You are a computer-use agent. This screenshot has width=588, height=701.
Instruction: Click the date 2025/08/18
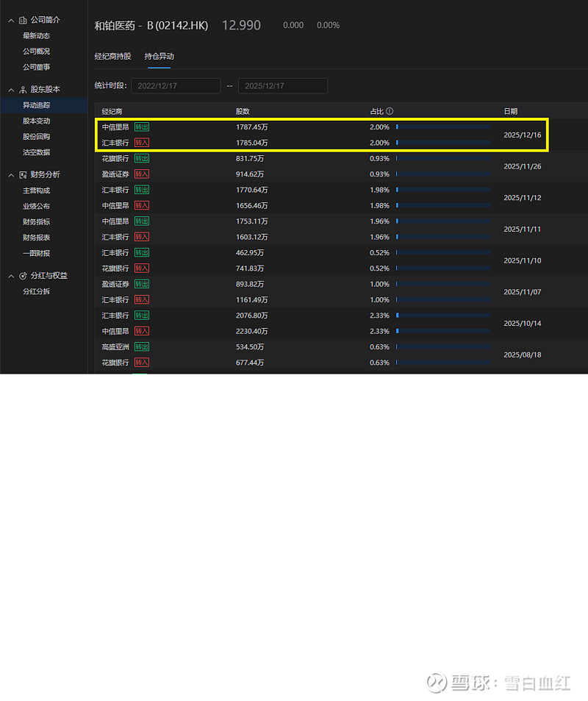pos(523,355)
